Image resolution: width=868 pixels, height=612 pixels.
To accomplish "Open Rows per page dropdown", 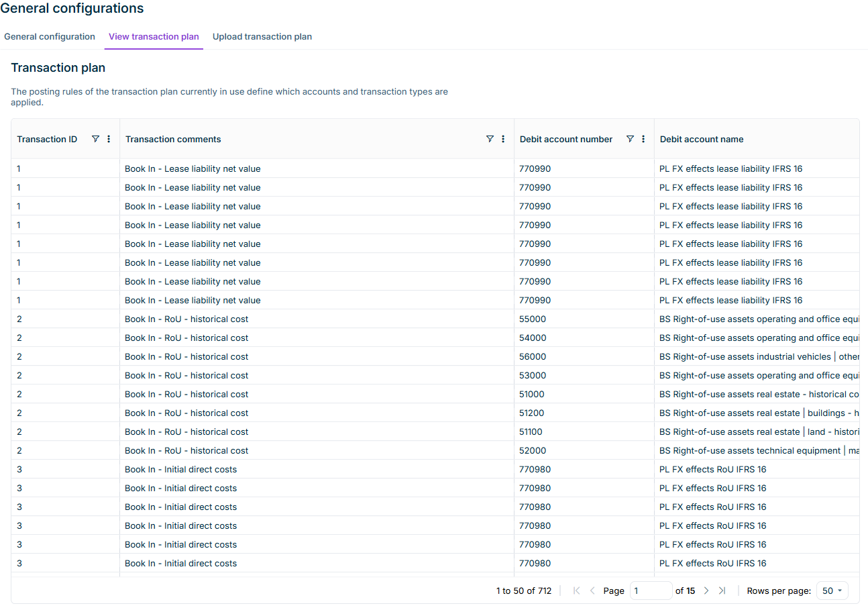I will point(832,591).
